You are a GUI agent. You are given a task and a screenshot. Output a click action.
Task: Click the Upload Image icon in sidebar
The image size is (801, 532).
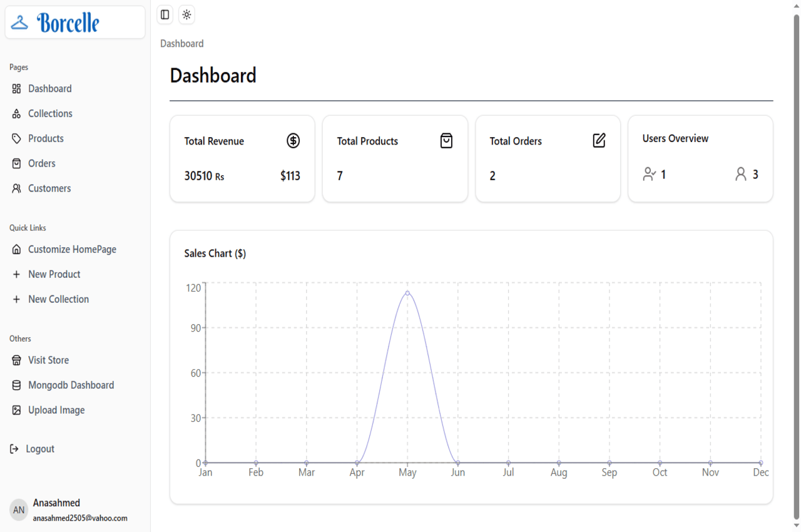click(16, 410)
